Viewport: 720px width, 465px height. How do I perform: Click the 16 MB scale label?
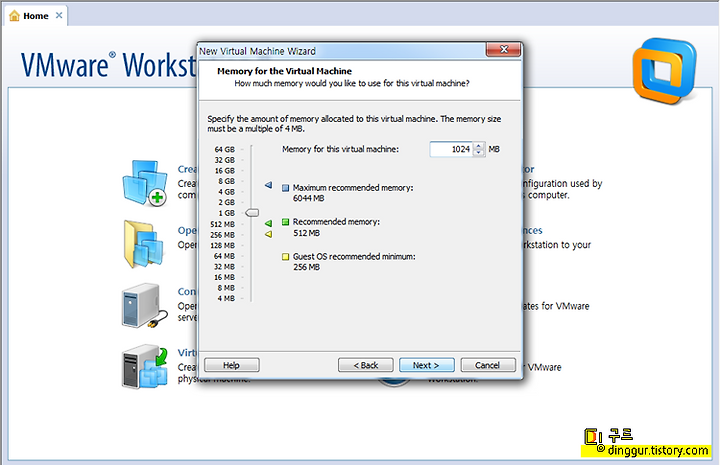point(225,277)
